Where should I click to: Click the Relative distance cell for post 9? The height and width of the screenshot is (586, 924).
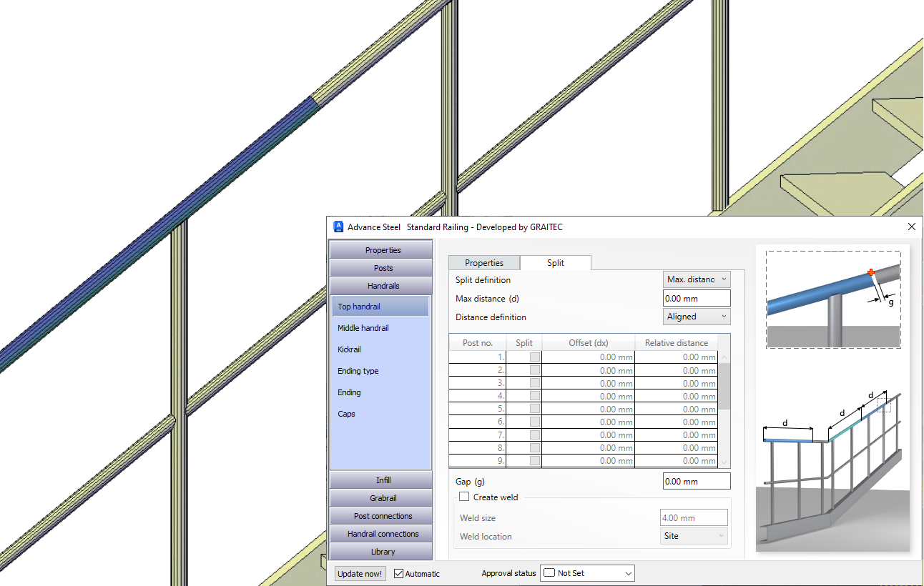coord(676,461)
